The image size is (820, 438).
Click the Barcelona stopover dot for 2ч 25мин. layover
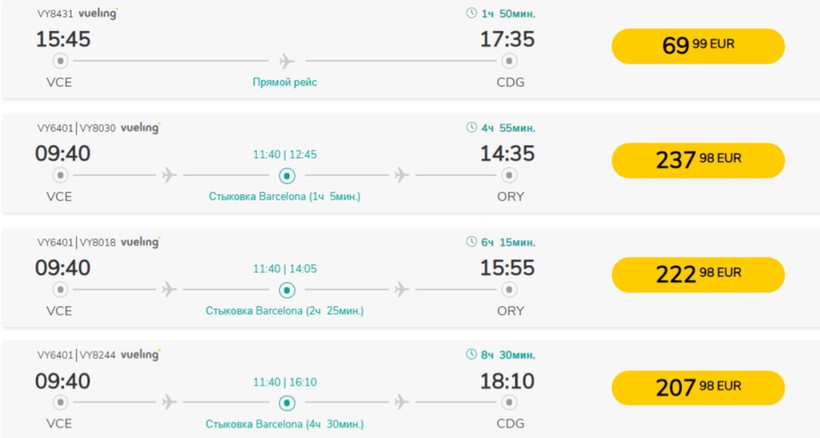pyautogui.click(x=287, y=290)
